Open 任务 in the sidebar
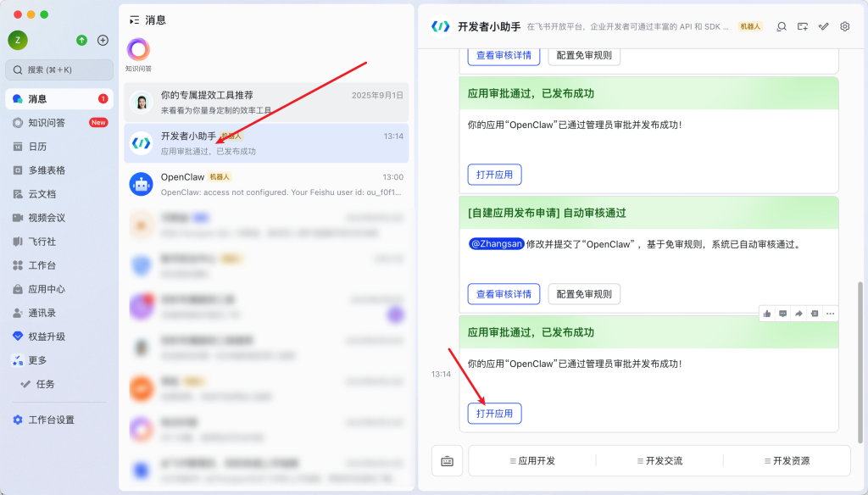This screenshot has height=495, width=868. tap(59, 384)
